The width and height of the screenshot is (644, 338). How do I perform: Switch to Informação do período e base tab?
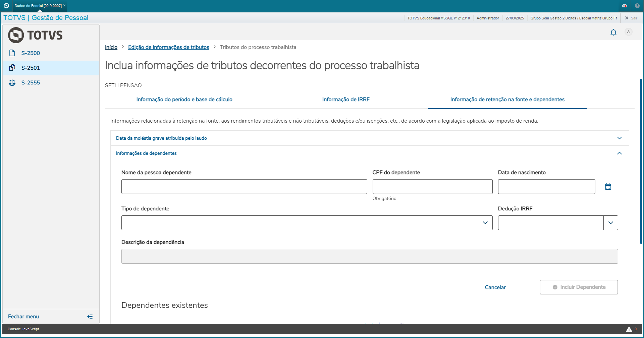184,99
